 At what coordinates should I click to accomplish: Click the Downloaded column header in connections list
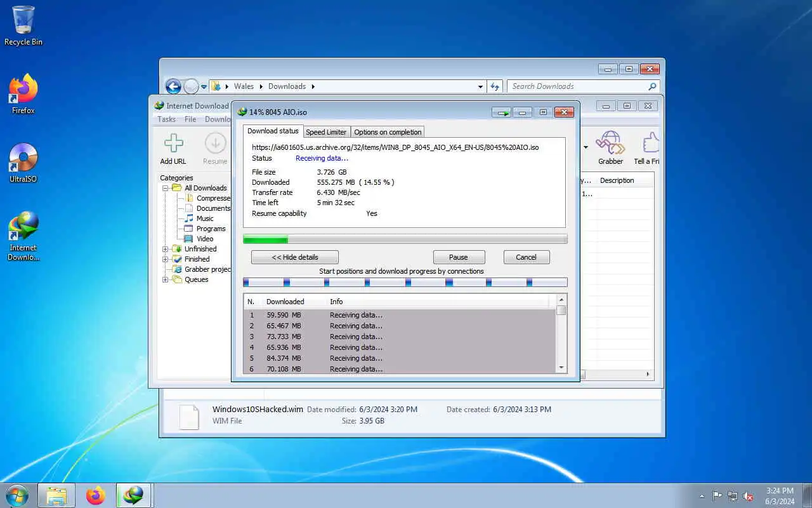pyautogui.click(x=285, y=302)
